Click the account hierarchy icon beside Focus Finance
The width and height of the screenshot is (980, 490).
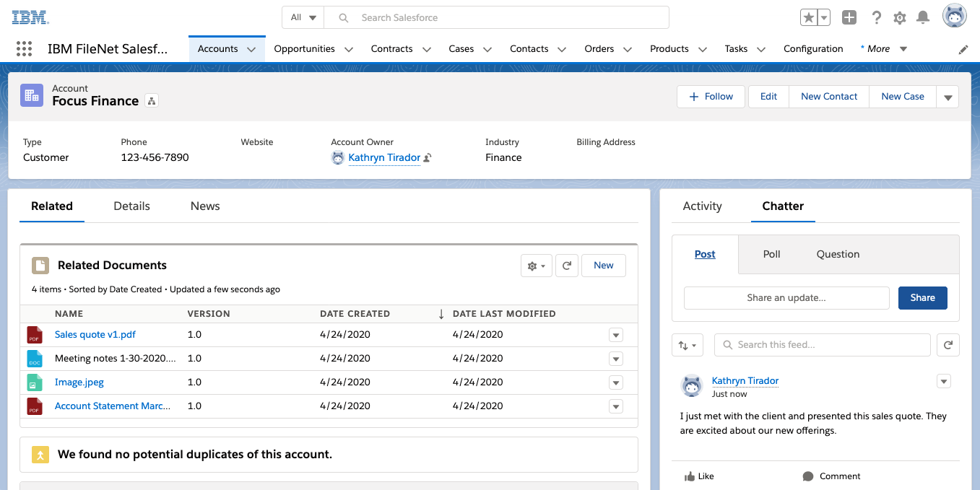click(x=152, y=101)
